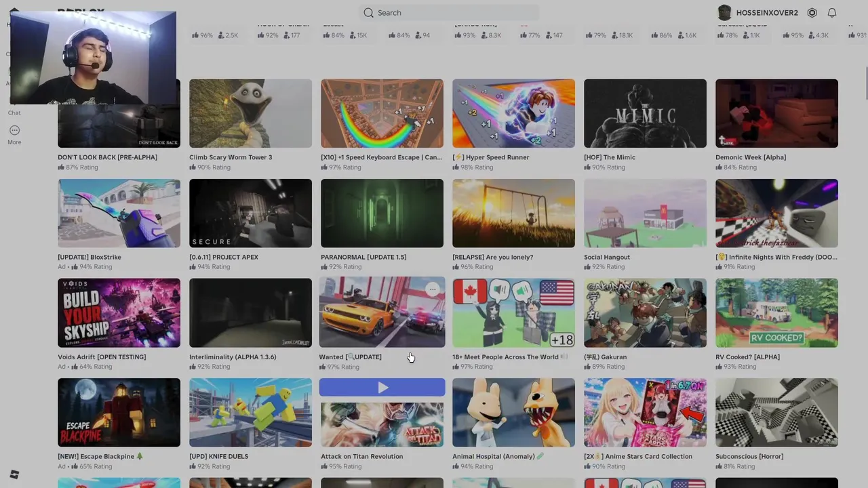The height and width of the screenshot is (488, 868).
Task: Click Gakuran's 89% Rating text
Action: tap(604, 367)
